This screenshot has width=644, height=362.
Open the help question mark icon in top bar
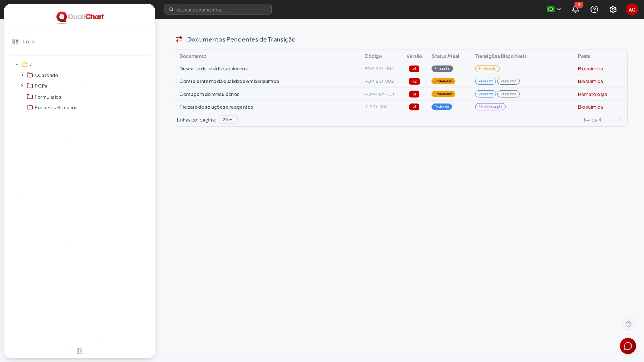[x=594, y=9]
